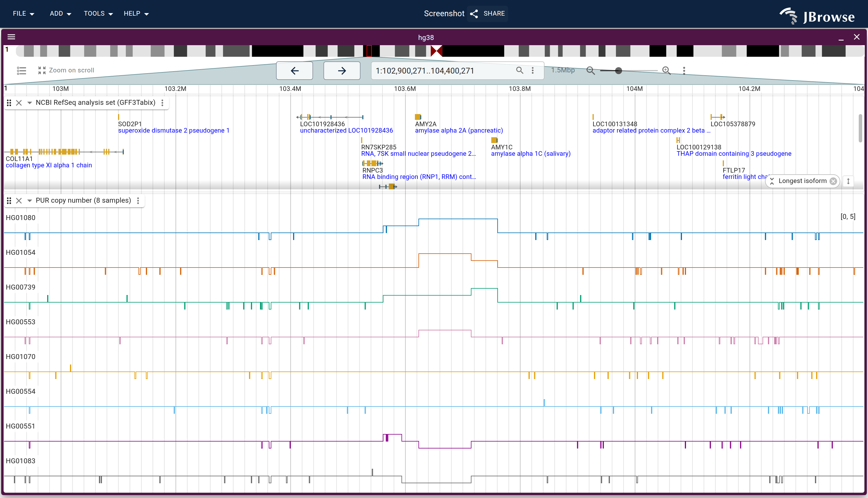Click the RN7SKP285 gene label

[379, 147]
